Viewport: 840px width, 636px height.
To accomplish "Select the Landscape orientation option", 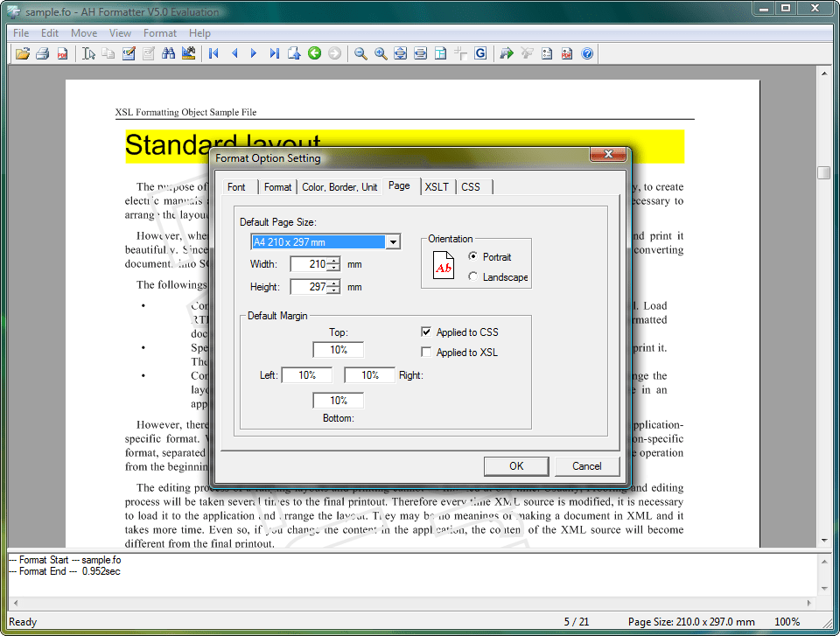I will click(x=473, y=277).
